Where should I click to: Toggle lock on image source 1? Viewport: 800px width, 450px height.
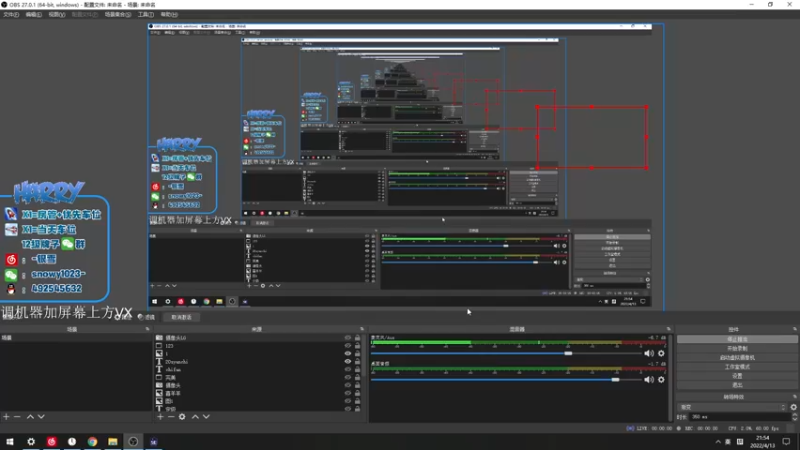coord(357,354)
